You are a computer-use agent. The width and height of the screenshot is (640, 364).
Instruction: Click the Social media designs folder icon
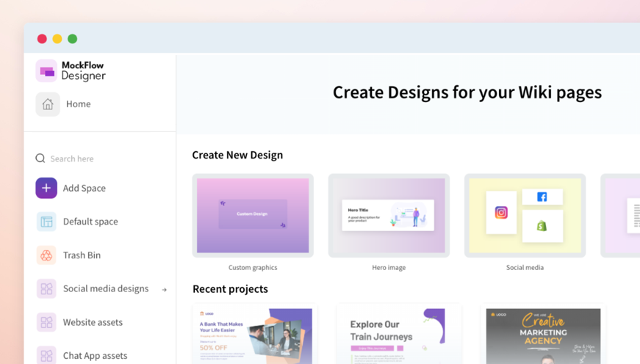46,288
